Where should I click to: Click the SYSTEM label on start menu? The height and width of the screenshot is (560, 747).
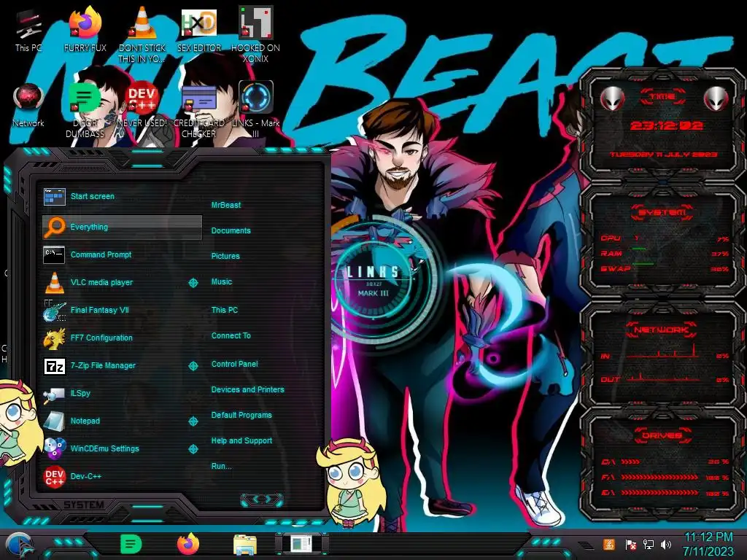(84, 505)
